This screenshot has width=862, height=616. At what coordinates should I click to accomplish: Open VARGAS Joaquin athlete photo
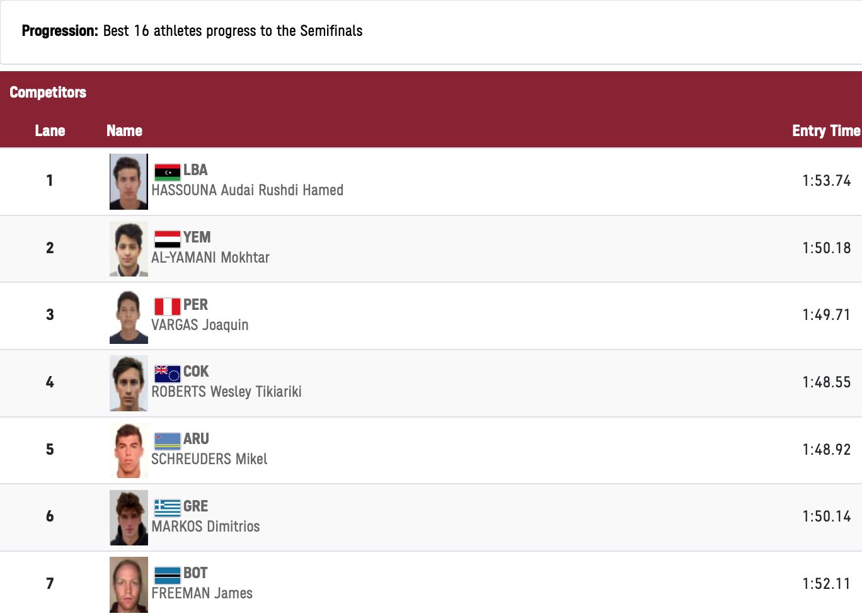click(129, 316)
